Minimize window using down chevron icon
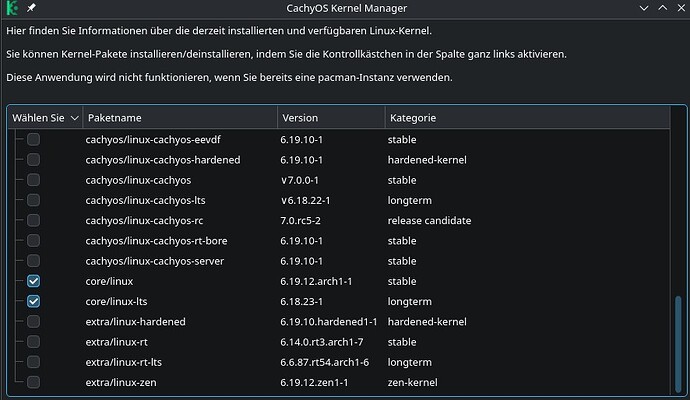Viewport: 690px width, 400px height. click(644, 8)
